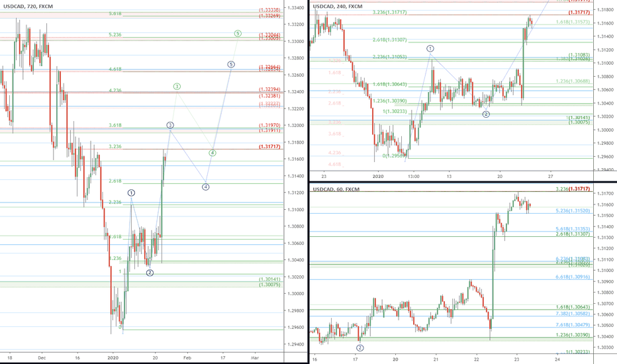Screen dimensions: 617x364
Task: Click the Feb date on 720 time axis
Action: [187, 357]
